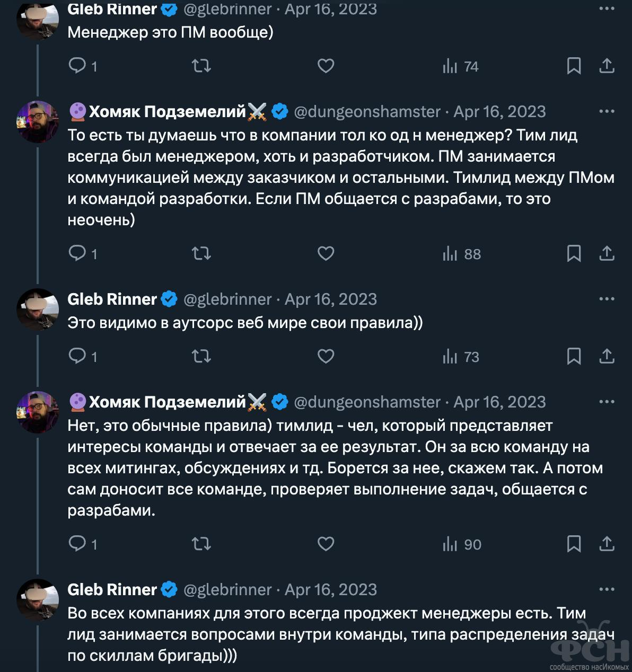
Task: Open the Apr 16, 2023 timestamp on the last tweet
Action: [x=331, y=589]
